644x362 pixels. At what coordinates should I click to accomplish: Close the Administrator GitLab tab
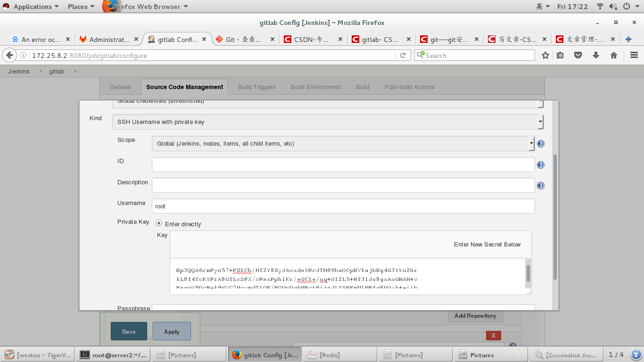(x=136, y=39)
